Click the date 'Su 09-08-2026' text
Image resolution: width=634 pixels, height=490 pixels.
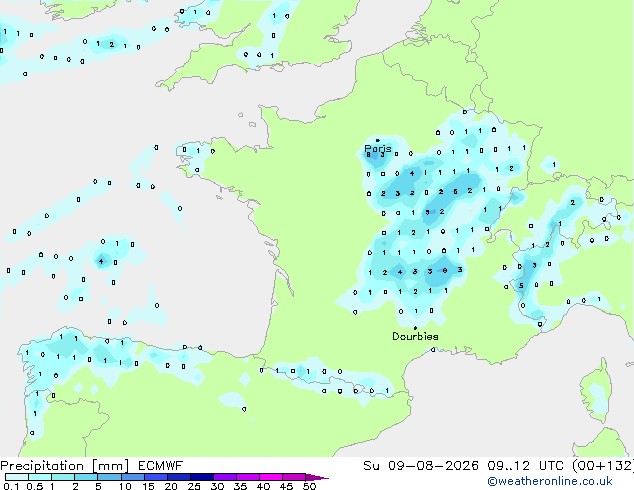point(421,466)
